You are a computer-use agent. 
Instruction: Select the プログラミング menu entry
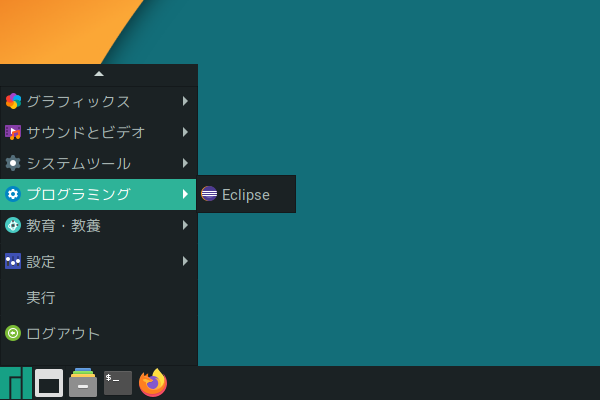pyautogui.click(x=98, y=194)
